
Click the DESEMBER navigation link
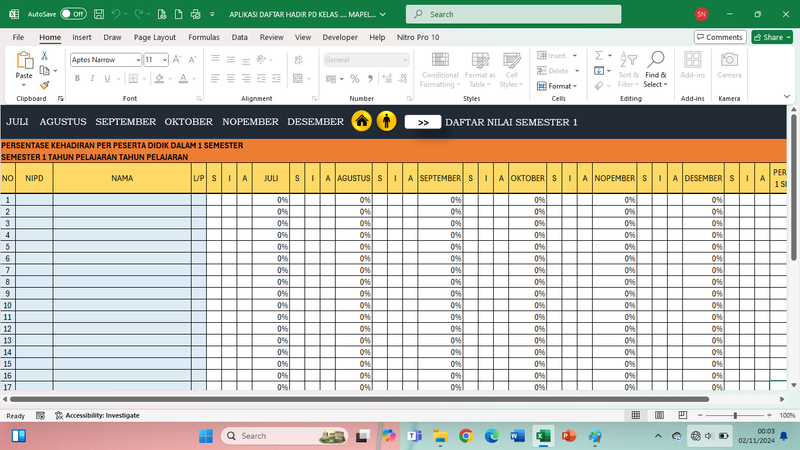[x=315, y=122]
